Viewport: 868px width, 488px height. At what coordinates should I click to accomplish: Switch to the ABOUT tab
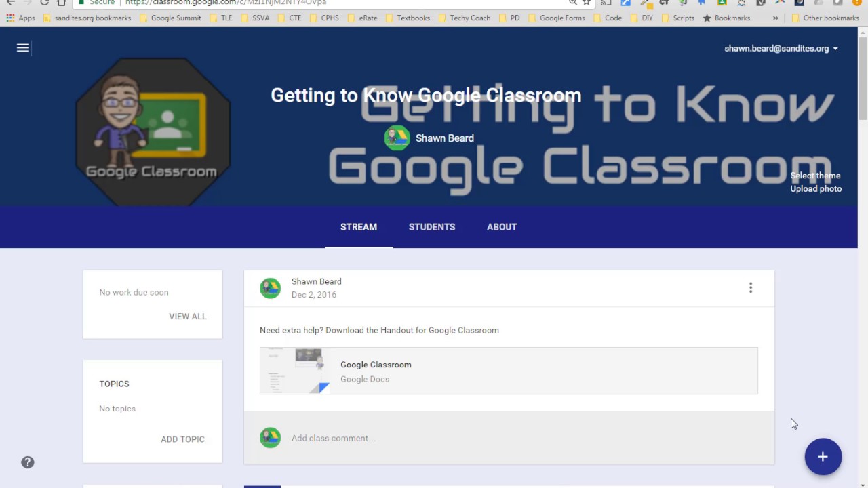[502, 227]
